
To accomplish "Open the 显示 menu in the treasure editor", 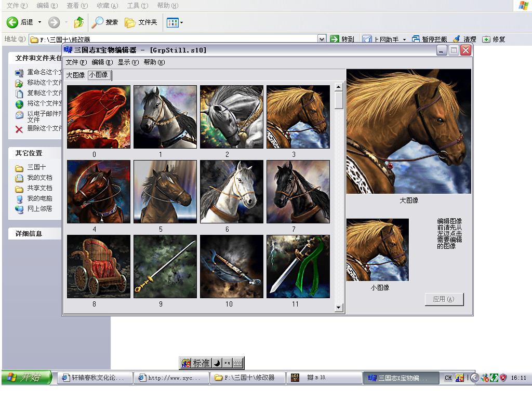I will click(x=128, y=62).
